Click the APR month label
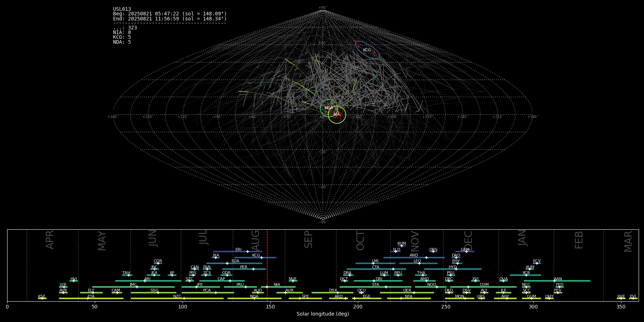The width and height of the screenshot is (644, 322). click(50, 239)
